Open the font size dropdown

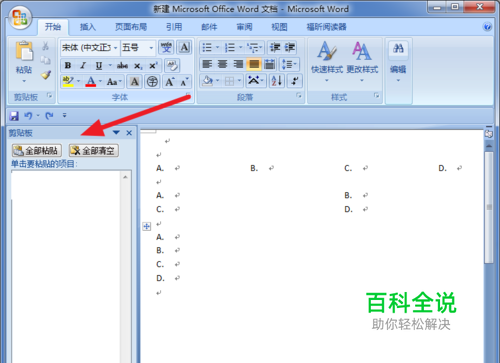click(x=151, y=48)
